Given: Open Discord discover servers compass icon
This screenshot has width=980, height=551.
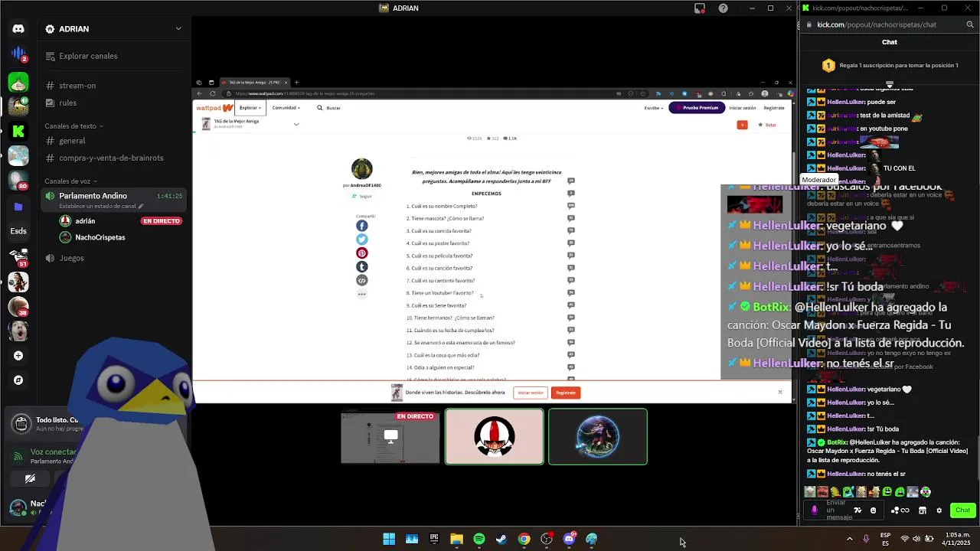Looking at the screenshot, I should click(x=18, y=380).
